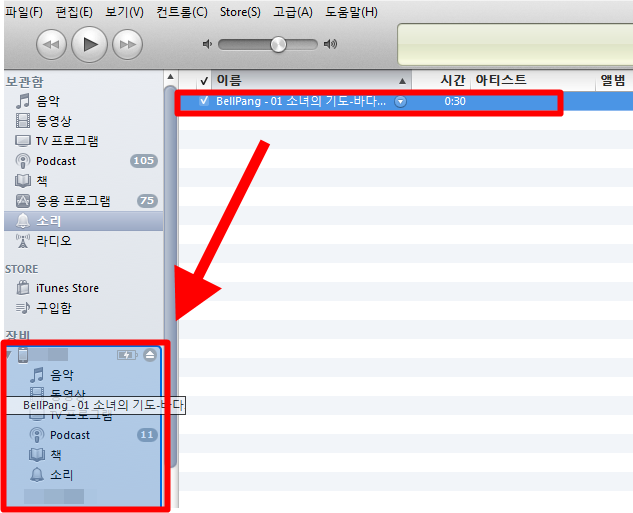
Task: Click the Podcast 105 count badge
Action: point(144,161)
